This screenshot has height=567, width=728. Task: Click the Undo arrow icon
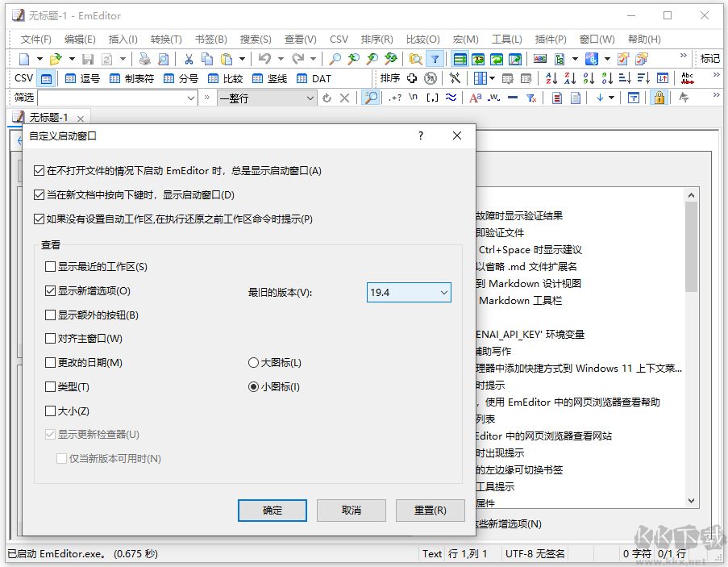[x=264, y=59]
